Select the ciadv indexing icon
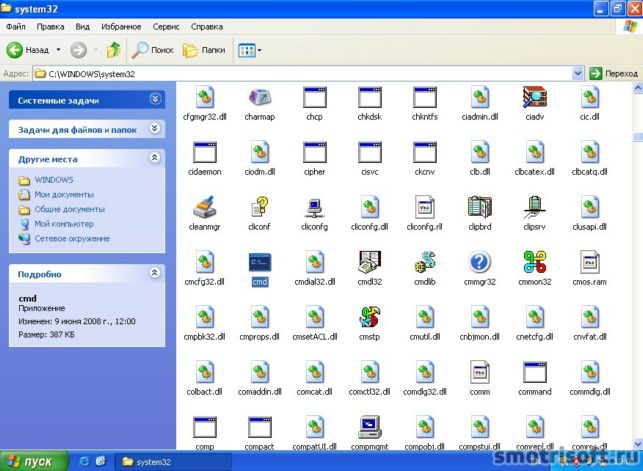643x471 pixels. [x=535, y=98]
